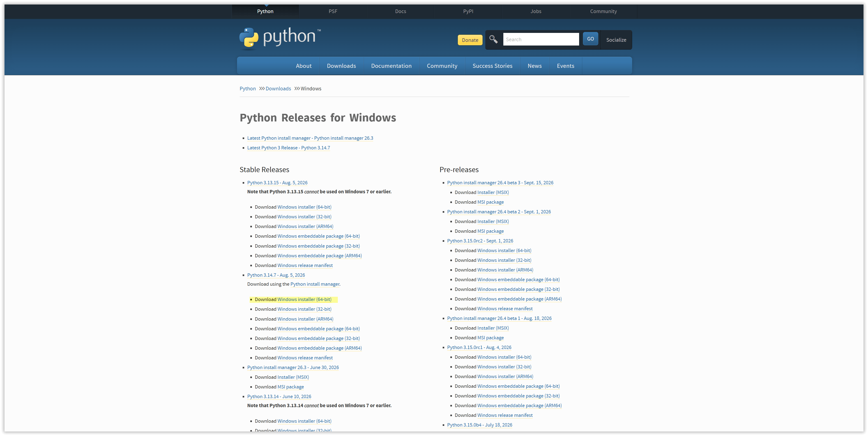868x436 pixels.
Task: Open the Socialize menu
Action: (x=616, y=40)
